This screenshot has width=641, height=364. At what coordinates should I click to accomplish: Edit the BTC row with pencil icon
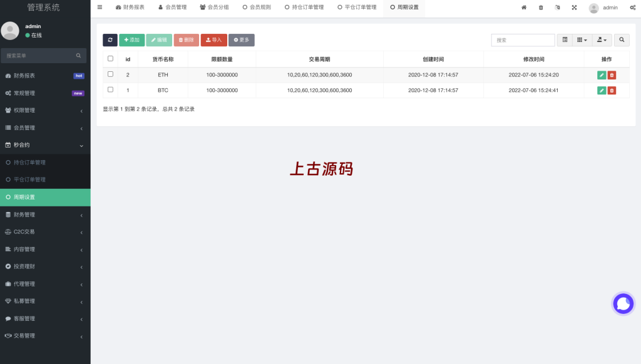(602, 91)
